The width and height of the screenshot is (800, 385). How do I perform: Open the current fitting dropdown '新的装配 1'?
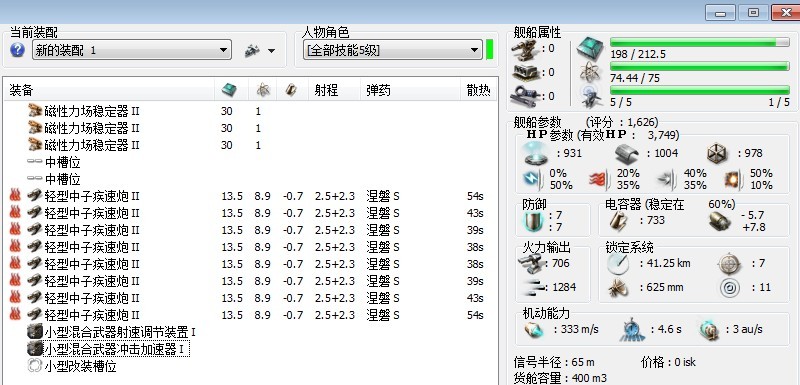pyautogui.click(x=132, y=50)
